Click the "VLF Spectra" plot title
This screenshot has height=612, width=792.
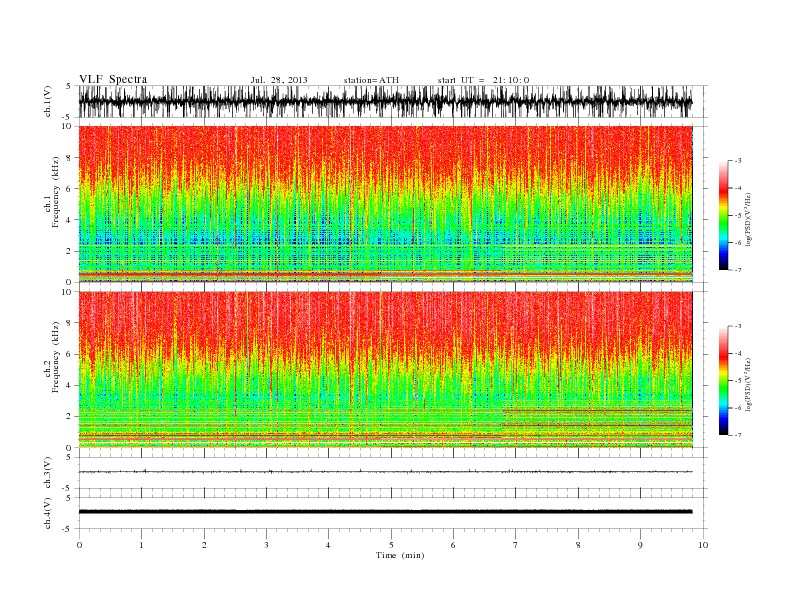[x=113, y=79]
